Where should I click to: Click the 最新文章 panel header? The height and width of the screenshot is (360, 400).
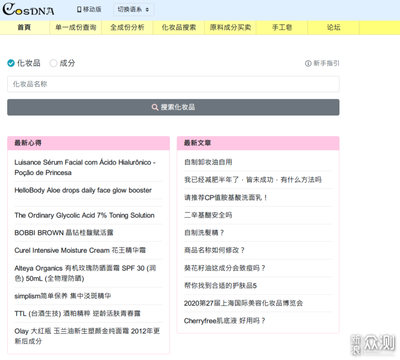258,143
